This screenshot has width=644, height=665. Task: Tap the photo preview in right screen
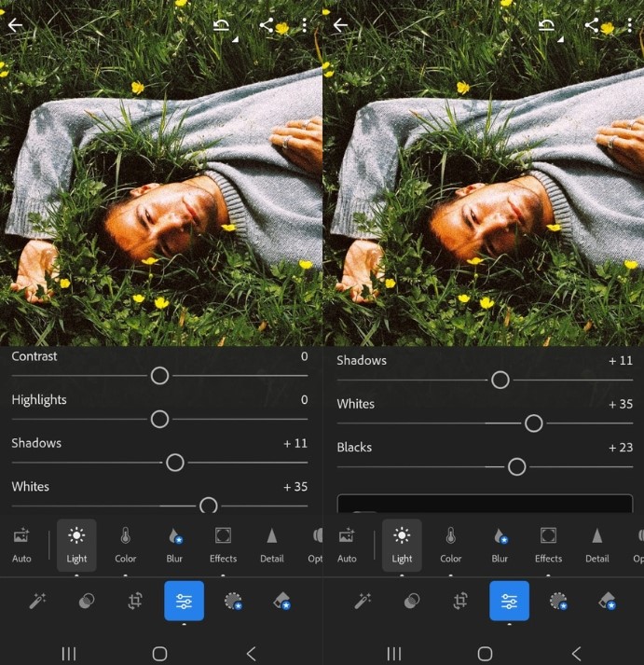pos(484,173)
